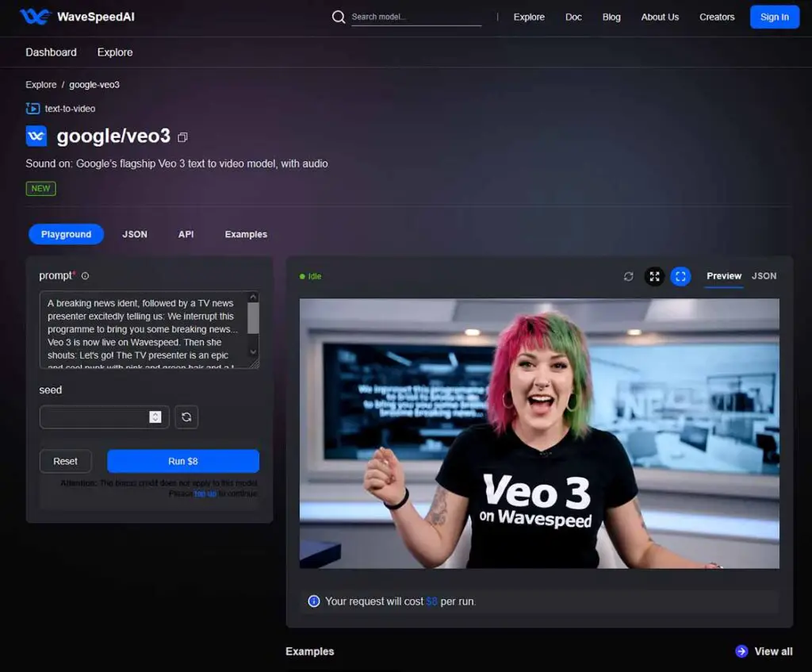Click the blue fullscreen icon
The height and width of the screenshot is (672, 812).
tap(680, 277)
